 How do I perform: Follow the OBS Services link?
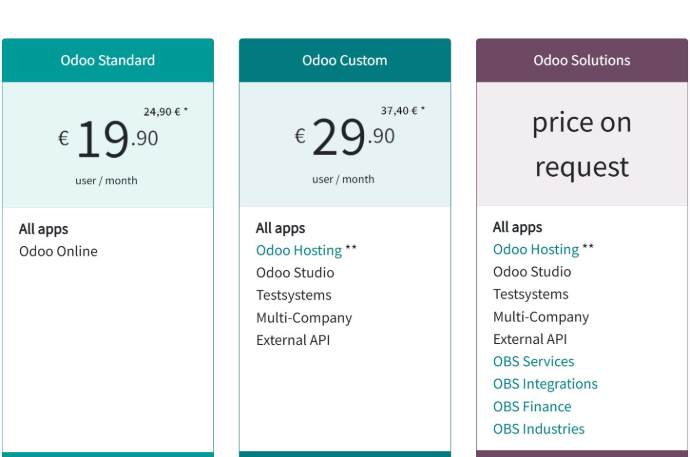click(x=533, y=362)
